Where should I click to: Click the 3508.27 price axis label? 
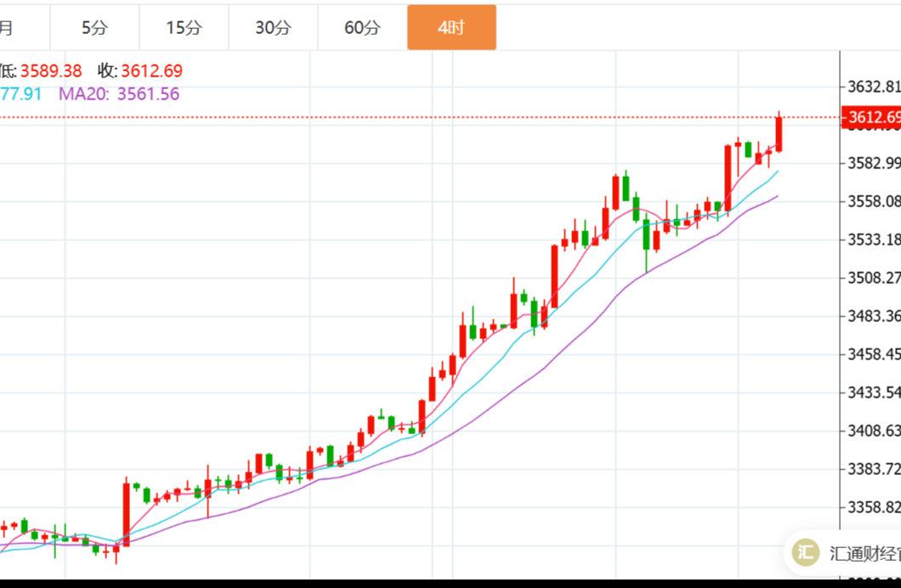pyautogui.click(x=874, y=278)
